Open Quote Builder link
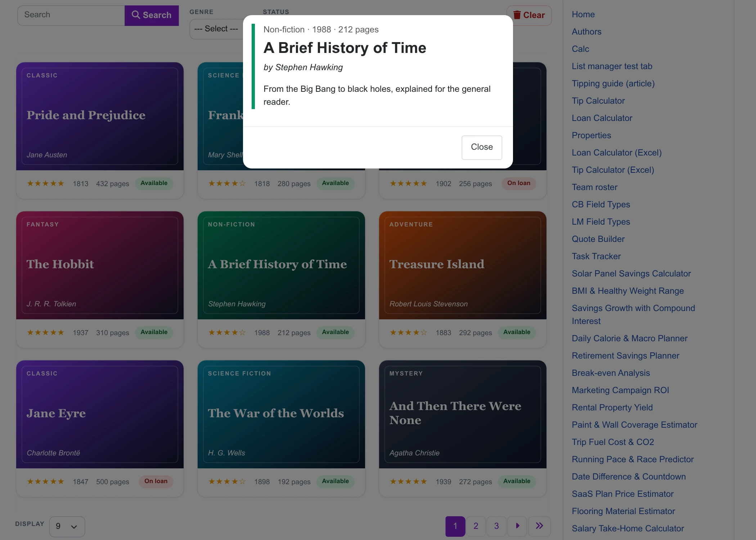Screen dimensions: 756x540 click(x=598, y=239)
